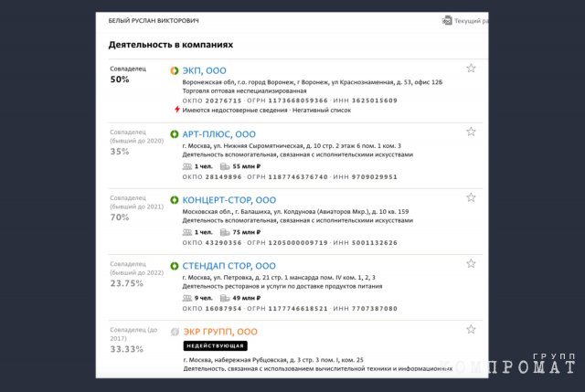Click star icon beside ЭКР ГРУПП, ООО

point(471,329)
